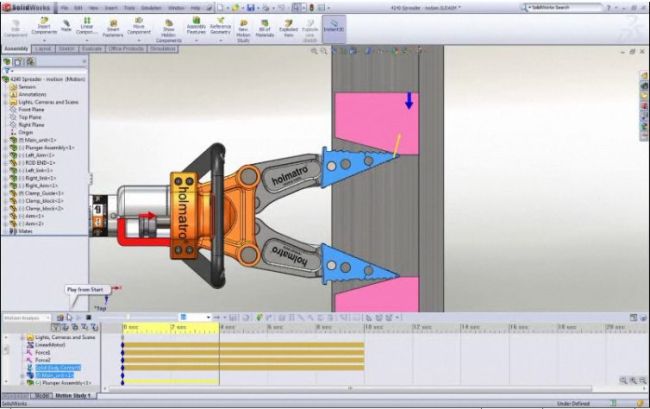Viewport: 650px width, 409px height.
Task: Toggle the Instant3D button
Action: tap(334, 29)
